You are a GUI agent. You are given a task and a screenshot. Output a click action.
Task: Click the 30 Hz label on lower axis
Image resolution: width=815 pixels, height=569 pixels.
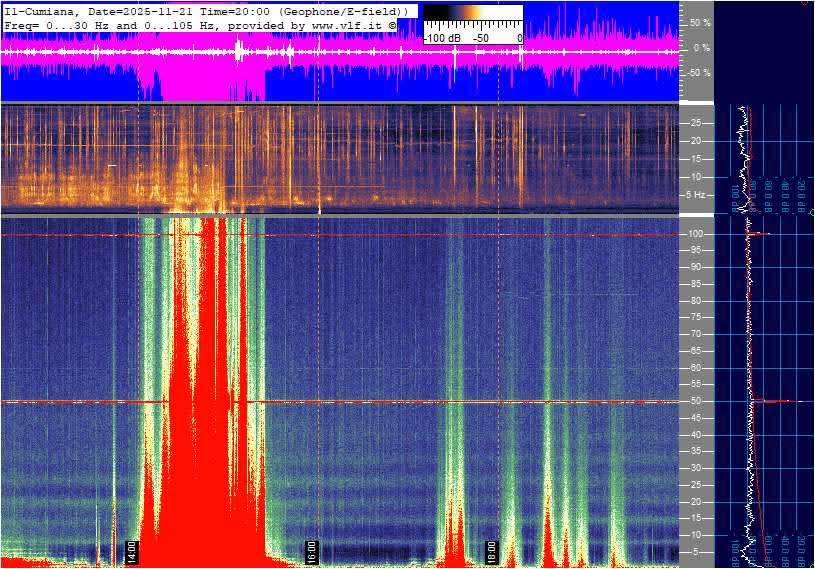pos(698,469)
